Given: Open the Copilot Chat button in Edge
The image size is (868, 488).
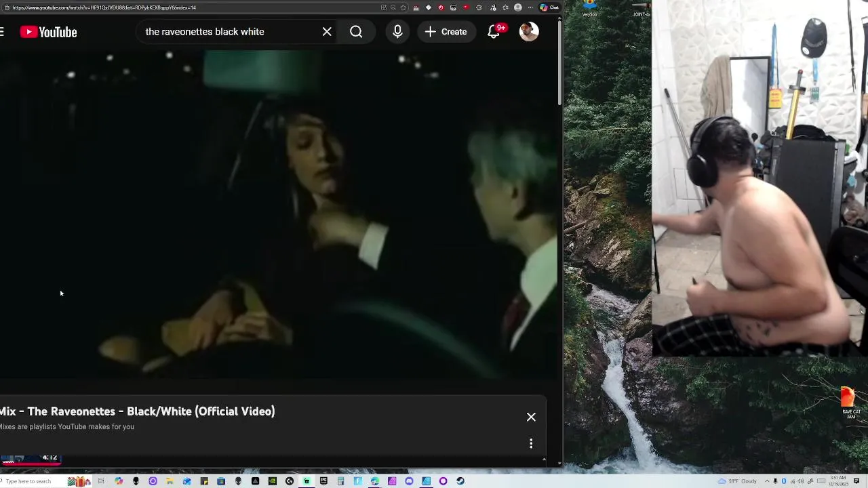Looking at the screenshot, I should 549,7.
